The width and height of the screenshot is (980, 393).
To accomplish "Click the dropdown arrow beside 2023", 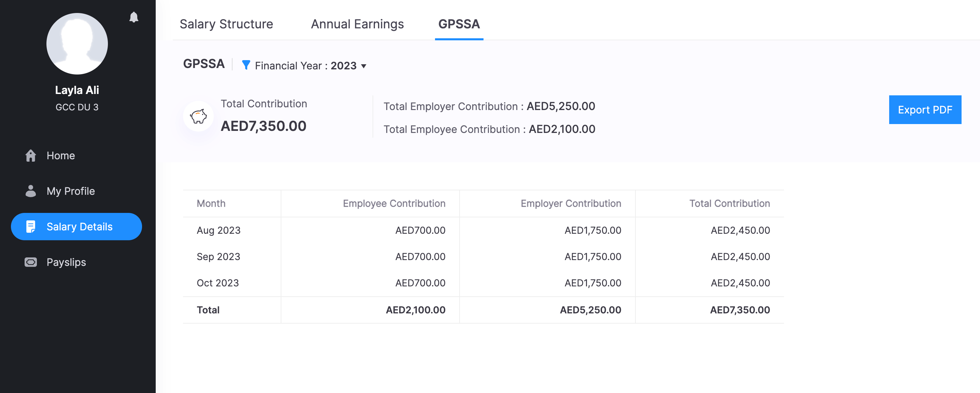I will (364, 66).
